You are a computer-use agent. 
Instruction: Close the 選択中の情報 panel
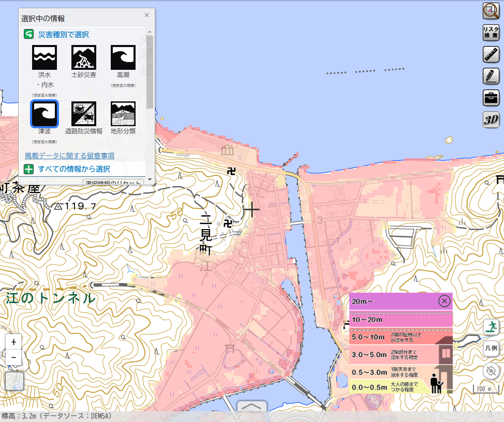(146, 15)
